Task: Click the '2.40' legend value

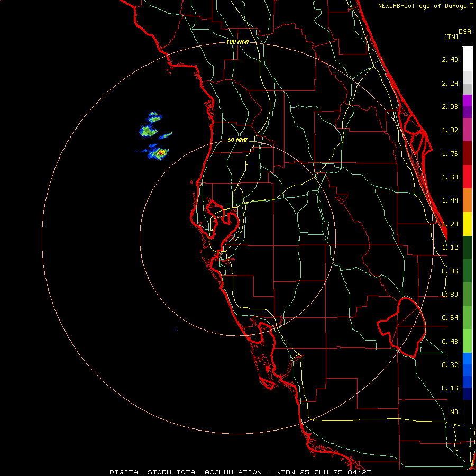Action: pyautogui.click(x=450, y=59)
